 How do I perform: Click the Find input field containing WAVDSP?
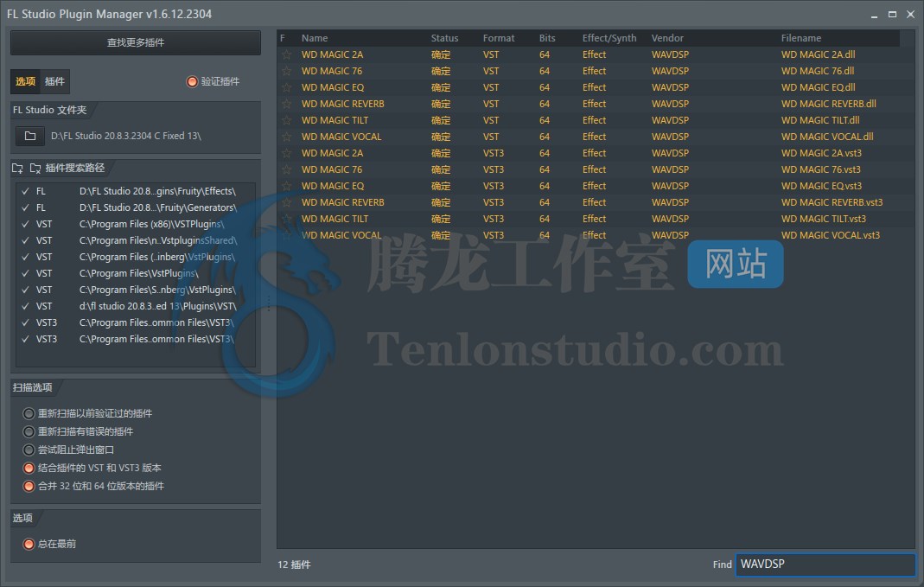(825, 564)
